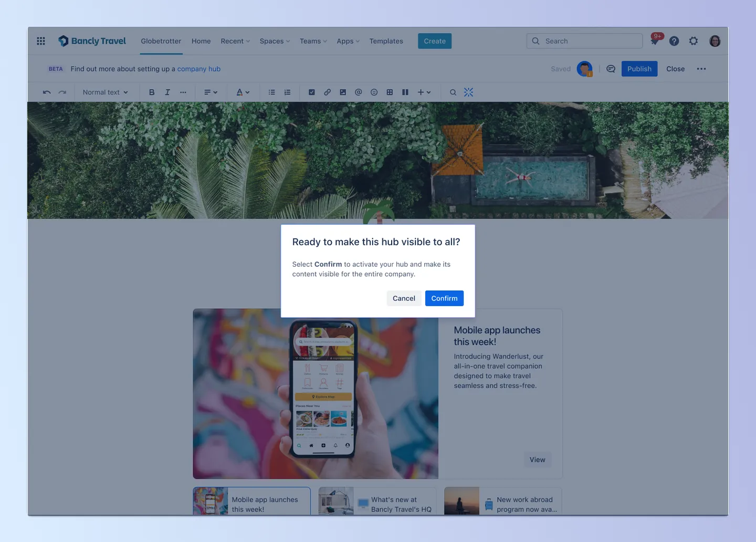Insert an @ mention
This screenshot has width=756, height=542.
[x=359, y=92]
